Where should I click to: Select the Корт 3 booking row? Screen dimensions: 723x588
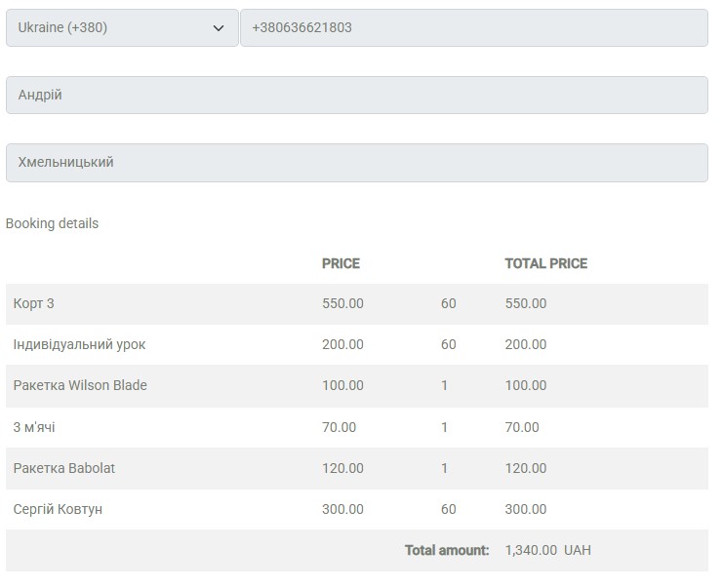click(x=34, y=304)
